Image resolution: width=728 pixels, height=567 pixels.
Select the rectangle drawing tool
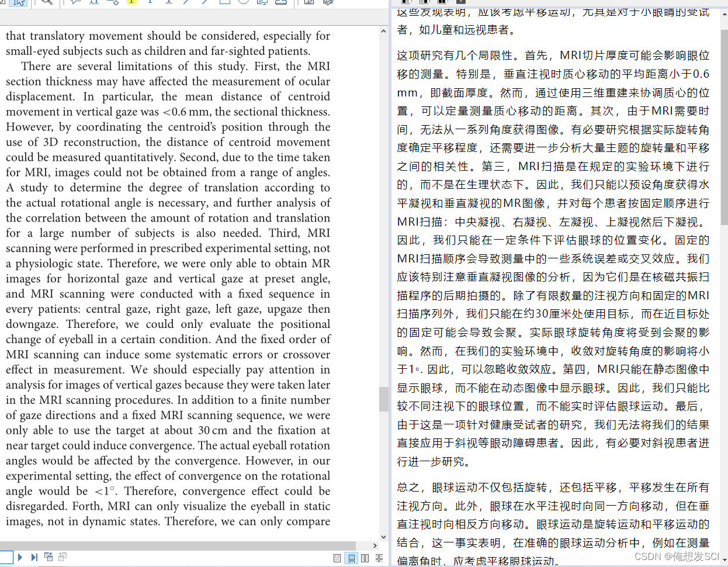coord(224,2)
